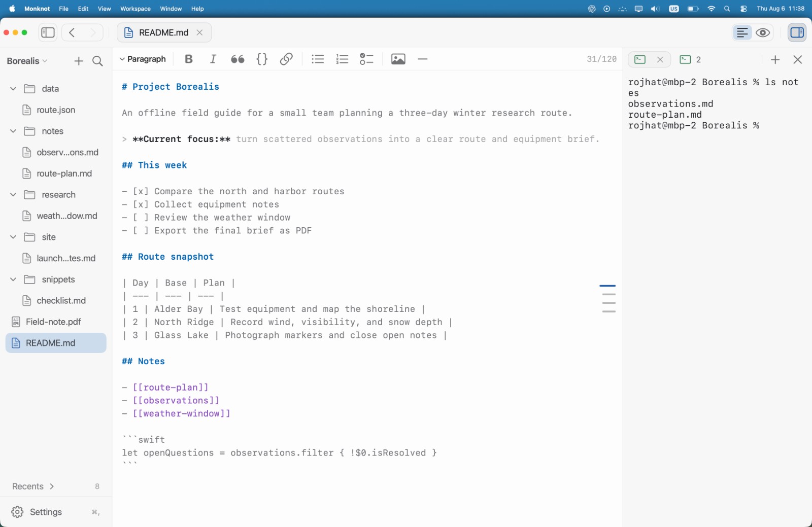Open the launch notes file in sidebar
This screenshot has height=527, width=812.
click(x=56, y=258)
